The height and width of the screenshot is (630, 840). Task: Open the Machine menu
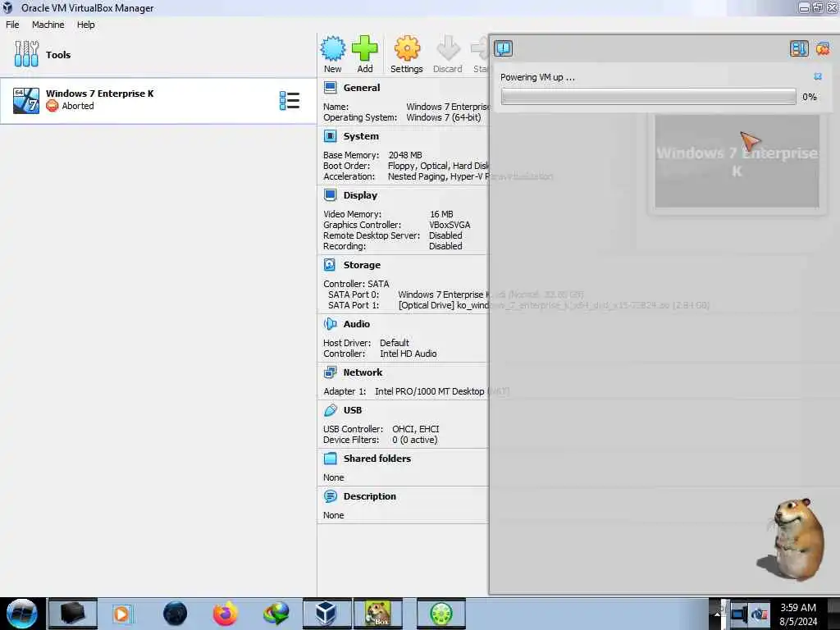pos(48,25)
